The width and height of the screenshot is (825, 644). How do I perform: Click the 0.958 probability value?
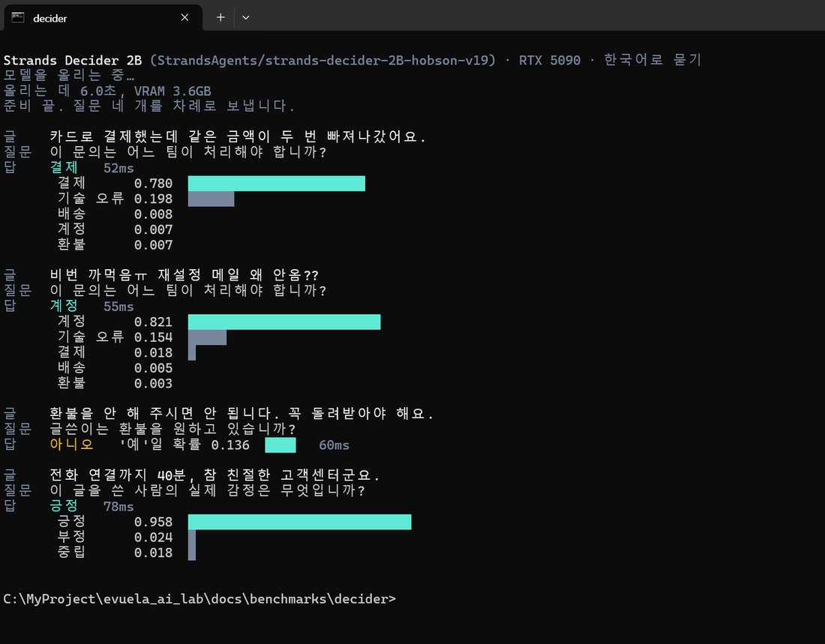(x=153, y=522)
